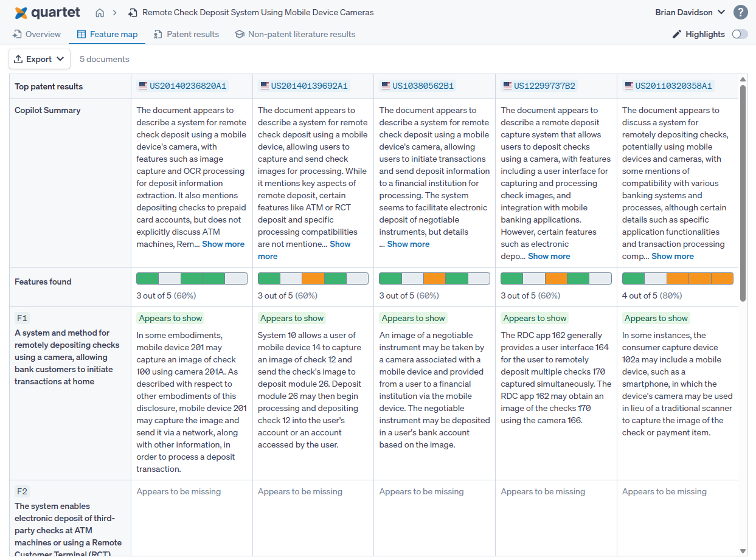Click features found bar for US20110320358A1
Screen dimensions: 756x560
point(678,278)
